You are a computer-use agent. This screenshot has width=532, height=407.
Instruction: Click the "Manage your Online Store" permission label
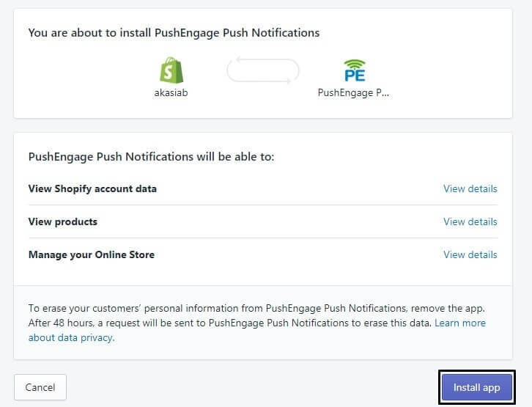pos(91,254)
